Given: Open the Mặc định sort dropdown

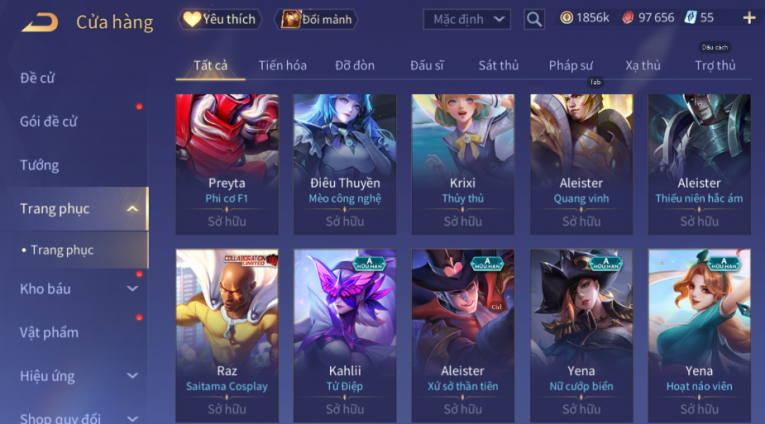Looking at the screenshot, I should tap(467, 20).
